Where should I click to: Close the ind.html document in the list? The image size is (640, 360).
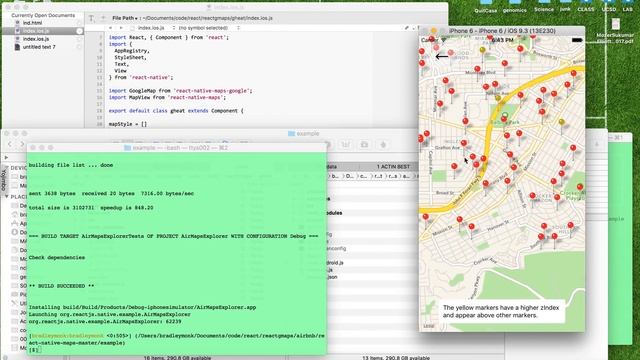coord(79,23)
